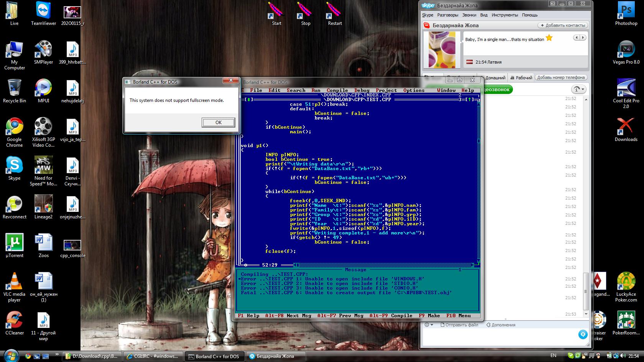Click the EN language indicator

[x=554, y=356]
